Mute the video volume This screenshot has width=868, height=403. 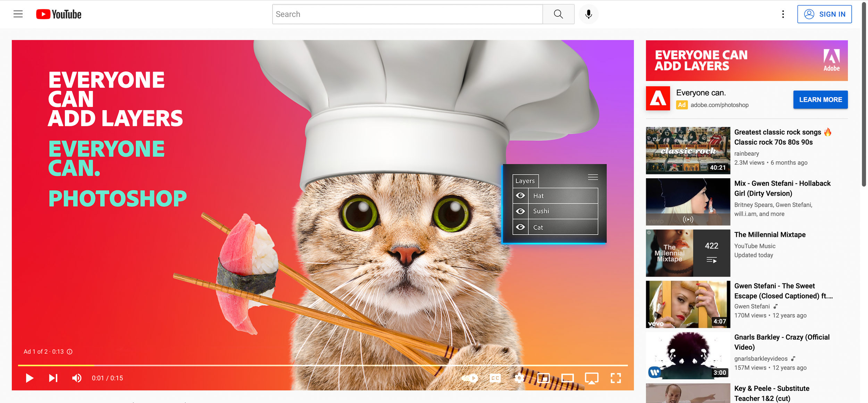(x=77, y=378)
